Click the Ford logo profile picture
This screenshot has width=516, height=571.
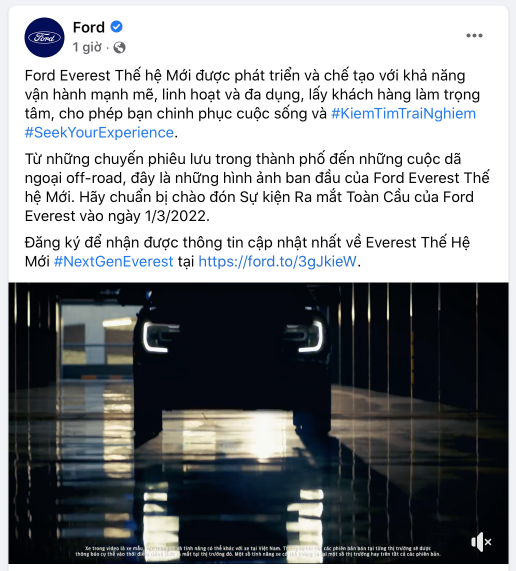pos(44,37)
